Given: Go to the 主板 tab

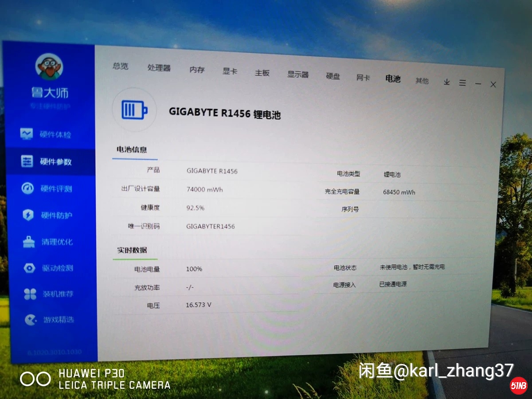Looking at the screenshot, I should (262, 73).
